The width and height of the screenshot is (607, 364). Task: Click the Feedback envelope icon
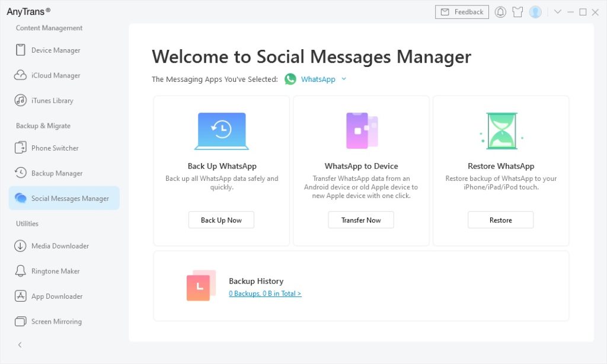pyautogui.click(x=445, y=12)
